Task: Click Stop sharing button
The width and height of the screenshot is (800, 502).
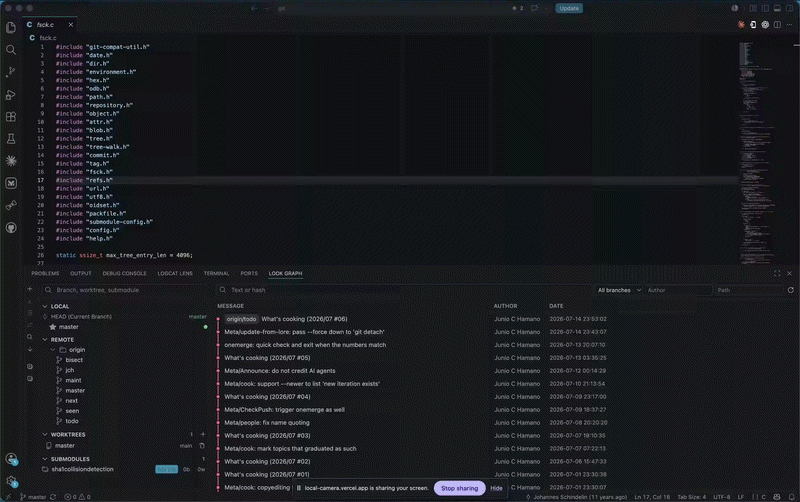Action: [x=459, y=488]
